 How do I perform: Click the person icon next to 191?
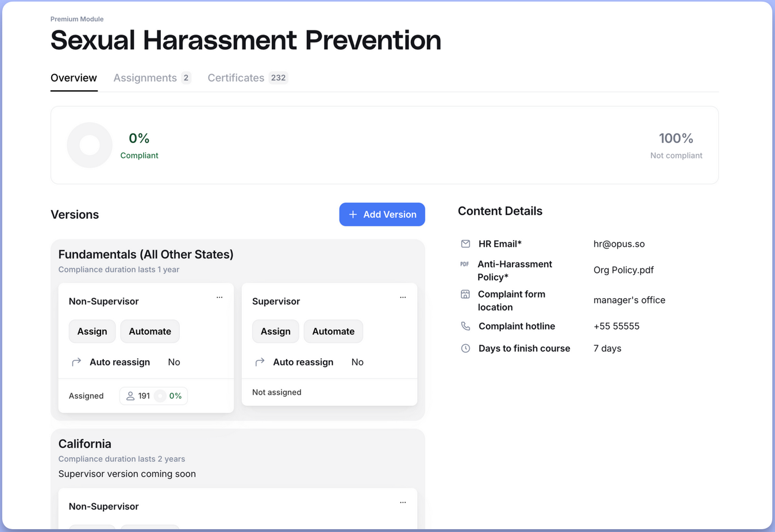point(130,396)
